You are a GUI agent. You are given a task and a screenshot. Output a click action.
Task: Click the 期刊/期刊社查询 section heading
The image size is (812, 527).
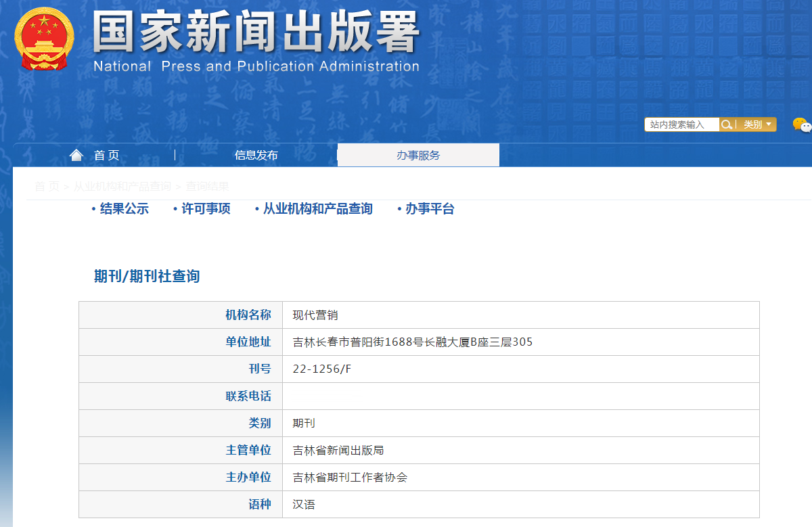(147, 276)
